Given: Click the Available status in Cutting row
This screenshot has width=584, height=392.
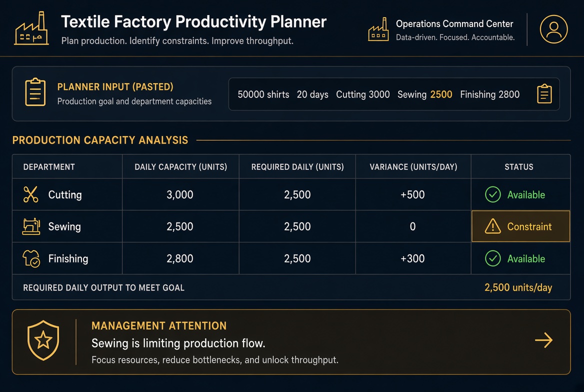Looking at the screenshot, I should click(x=526, y=194).
